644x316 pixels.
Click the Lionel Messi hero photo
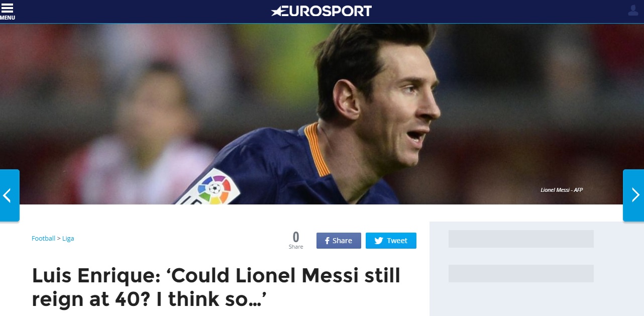coord(321,114)
